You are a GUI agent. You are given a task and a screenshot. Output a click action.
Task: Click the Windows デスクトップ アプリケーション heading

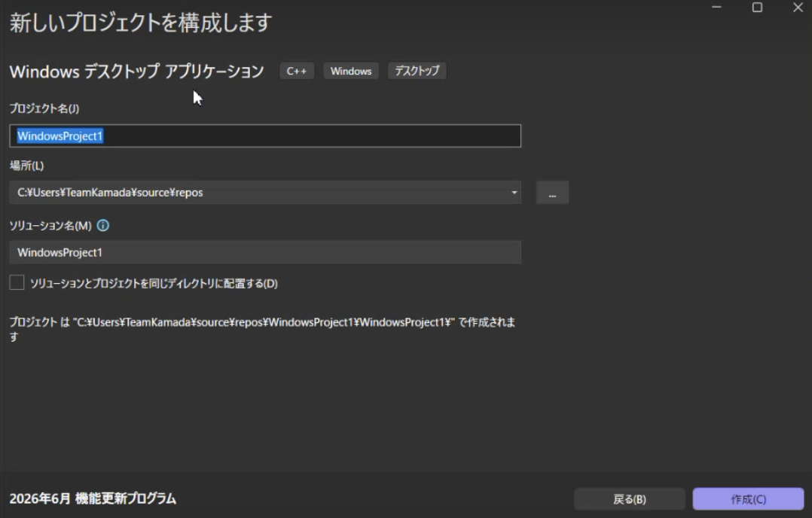[137, 72]
